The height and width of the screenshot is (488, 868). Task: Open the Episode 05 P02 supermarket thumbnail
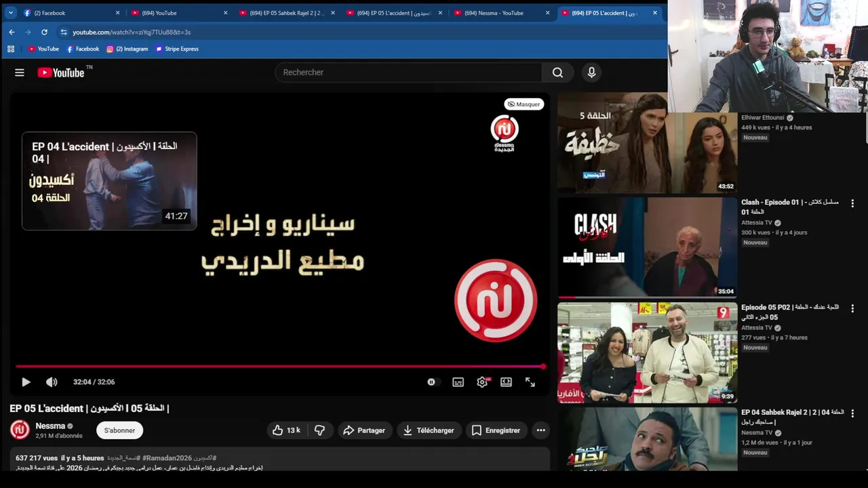point(647,353)
